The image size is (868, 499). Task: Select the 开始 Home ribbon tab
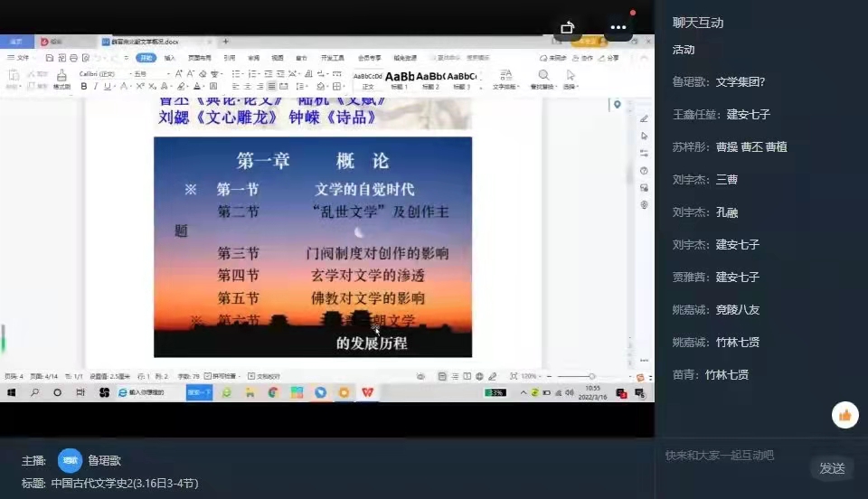pyautogui.click(x=146, y=58)
